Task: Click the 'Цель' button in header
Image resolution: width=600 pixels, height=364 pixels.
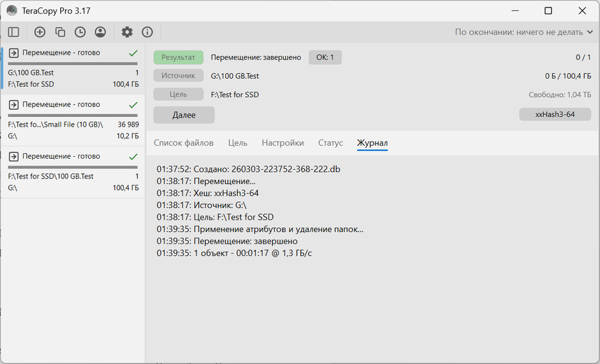Action: point(179,94)
